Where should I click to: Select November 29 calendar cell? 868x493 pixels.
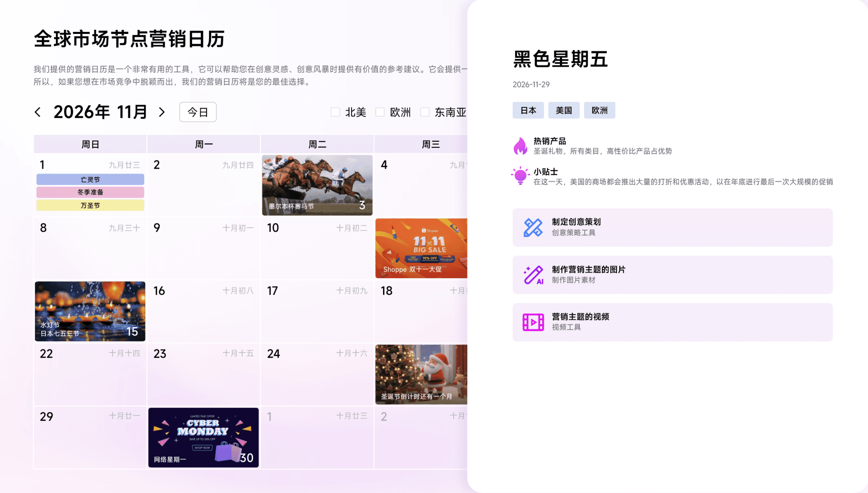tap(90, 438)
